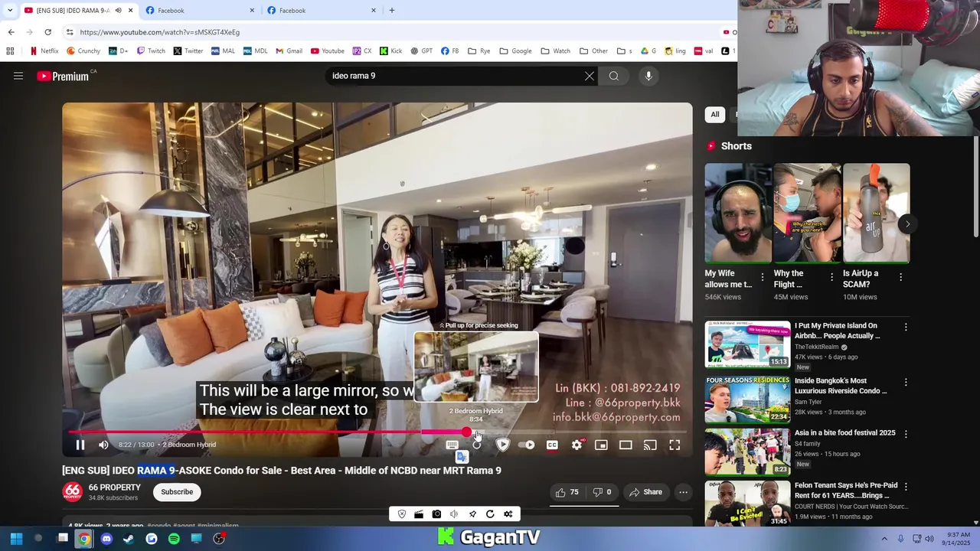Open menu for Bangkok Riverside Condo video
The height and width of the screenshot is (551, 980).
906,382
